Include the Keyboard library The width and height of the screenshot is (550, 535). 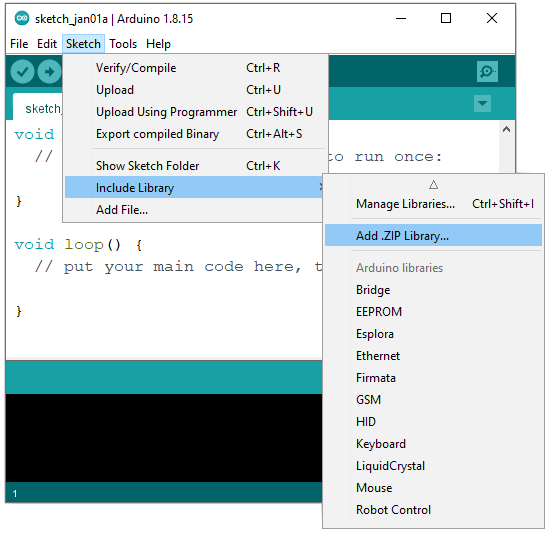[433, 444]
